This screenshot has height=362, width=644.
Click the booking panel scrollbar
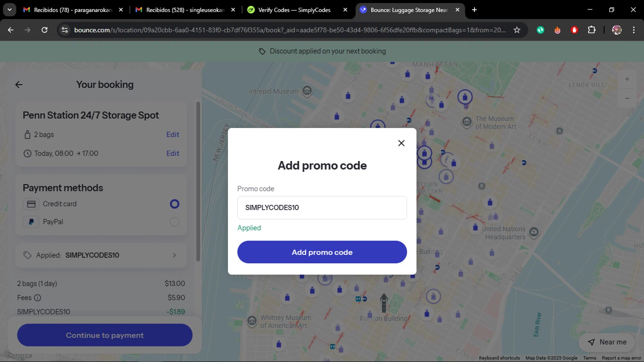pos(198,181)
